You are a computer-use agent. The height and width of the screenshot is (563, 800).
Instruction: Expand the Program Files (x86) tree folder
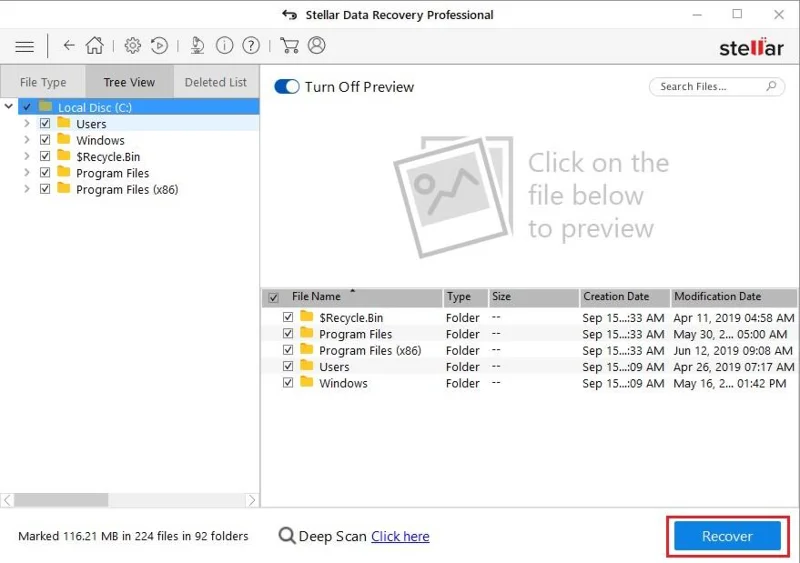pos(27,188)
